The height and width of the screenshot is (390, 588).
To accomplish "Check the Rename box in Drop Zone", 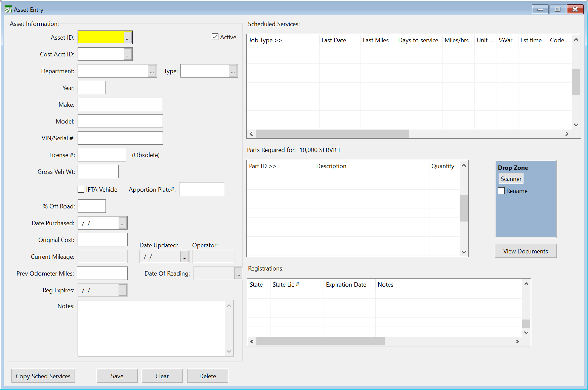I will [501, 191].
